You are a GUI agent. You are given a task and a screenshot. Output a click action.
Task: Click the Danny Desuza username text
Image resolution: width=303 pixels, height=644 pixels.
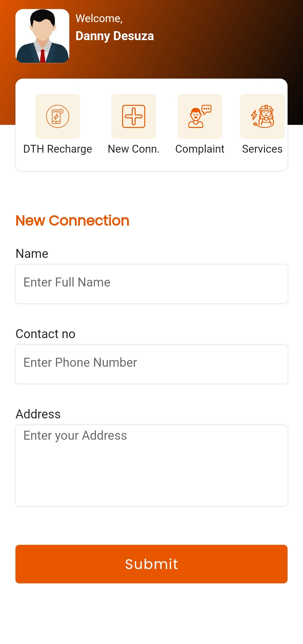[x=115, y=36]
